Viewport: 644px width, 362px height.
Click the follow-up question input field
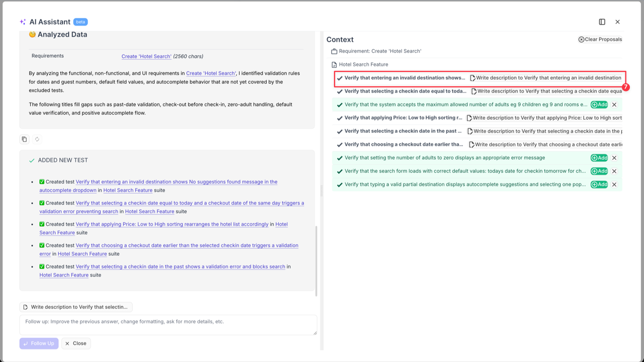point(169,324)
